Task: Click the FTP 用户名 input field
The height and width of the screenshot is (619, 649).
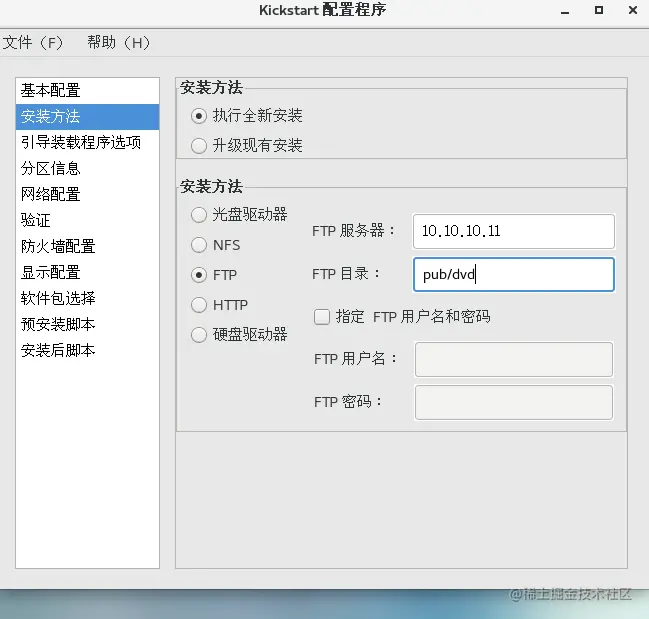Action: (x=514, y=360)
